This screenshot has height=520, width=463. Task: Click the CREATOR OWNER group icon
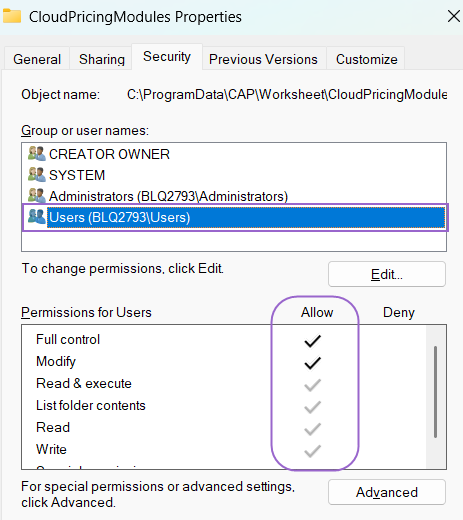[37, 154]
